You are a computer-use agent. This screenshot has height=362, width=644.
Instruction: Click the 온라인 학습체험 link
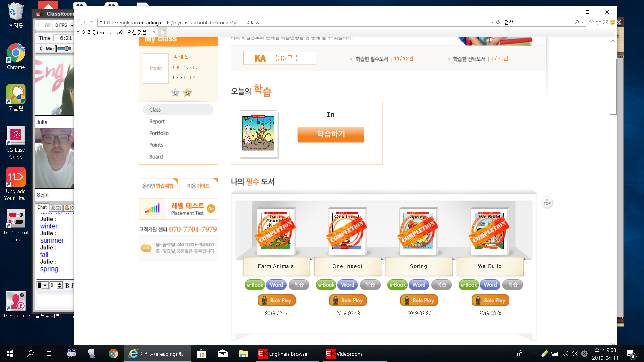click(x=158, y=186)
